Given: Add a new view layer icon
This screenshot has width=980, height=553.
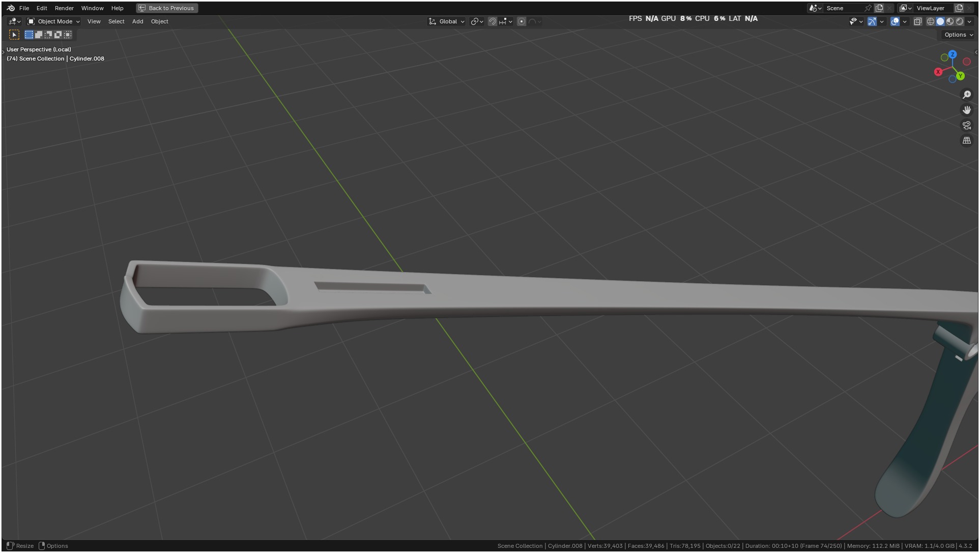Looking at the screenshot, I should [x=959, y=8].
